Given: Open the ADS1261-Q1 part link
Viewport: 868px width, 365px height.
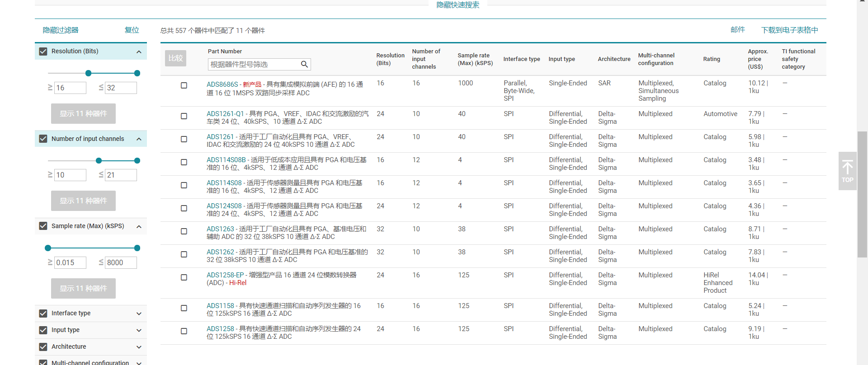Looking at the screenshot, I should (x=225, y=114).
